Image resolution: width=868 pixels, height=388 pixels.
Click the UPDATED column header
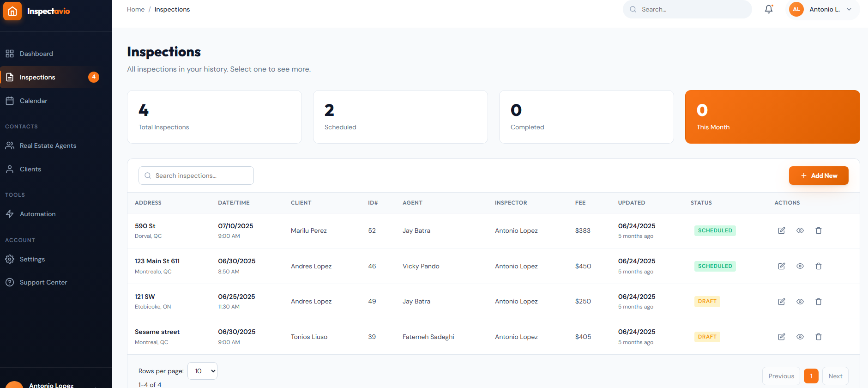tap(632, 203)
